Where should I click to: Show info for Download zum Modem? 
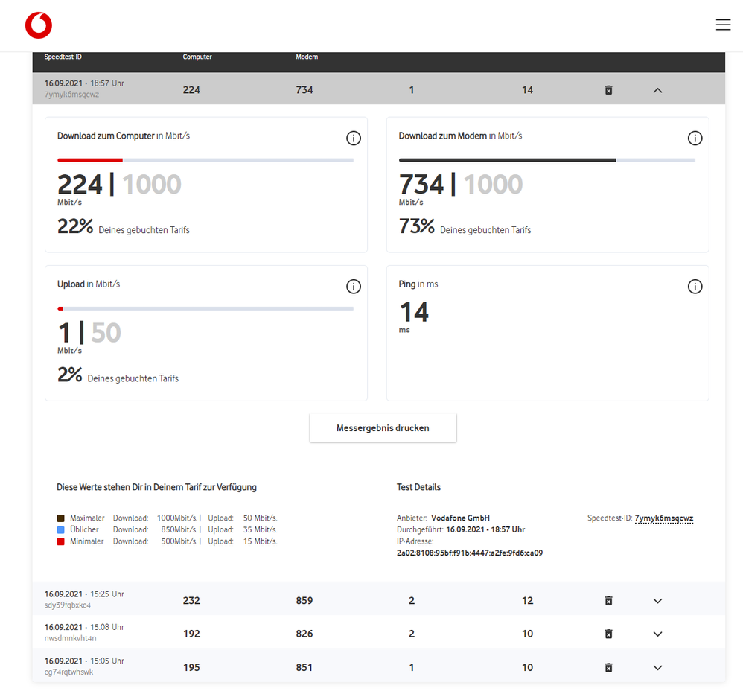[695, 138]
